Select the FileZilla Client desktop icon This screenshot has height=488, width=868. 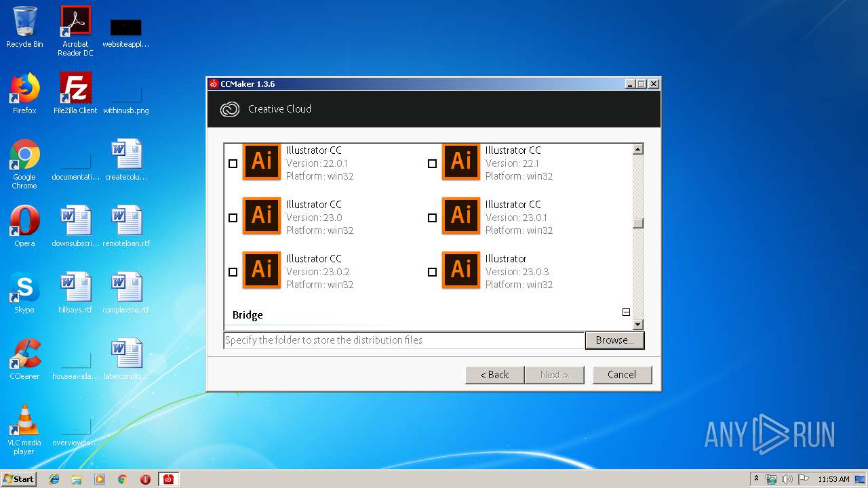75,94
